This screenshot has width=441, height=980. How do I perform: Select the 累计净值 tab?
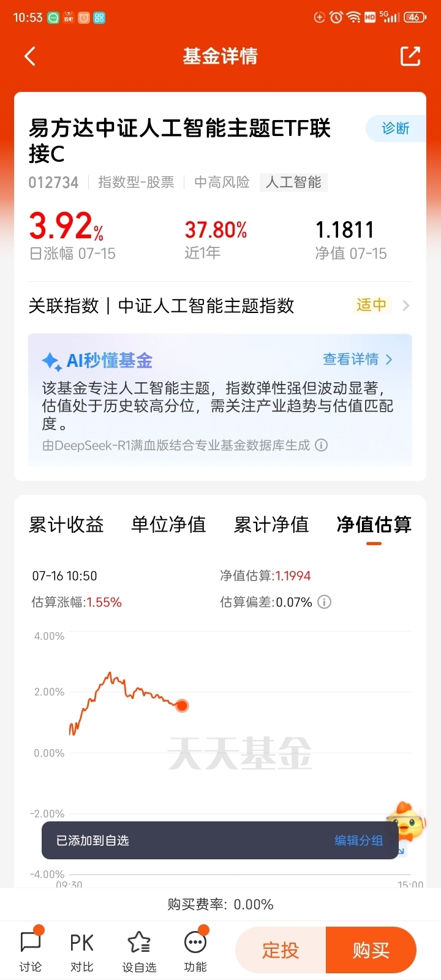click(x=271, y=524)
